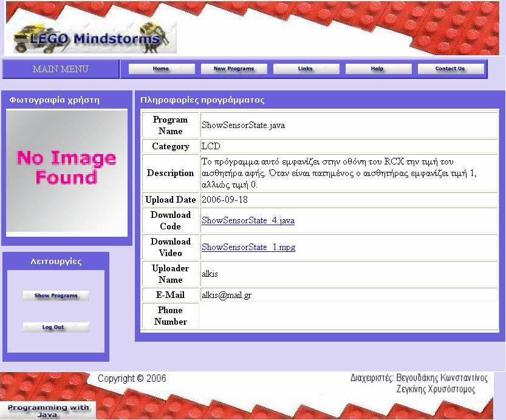
Task: Open the Help page
Action: [378, 69]
